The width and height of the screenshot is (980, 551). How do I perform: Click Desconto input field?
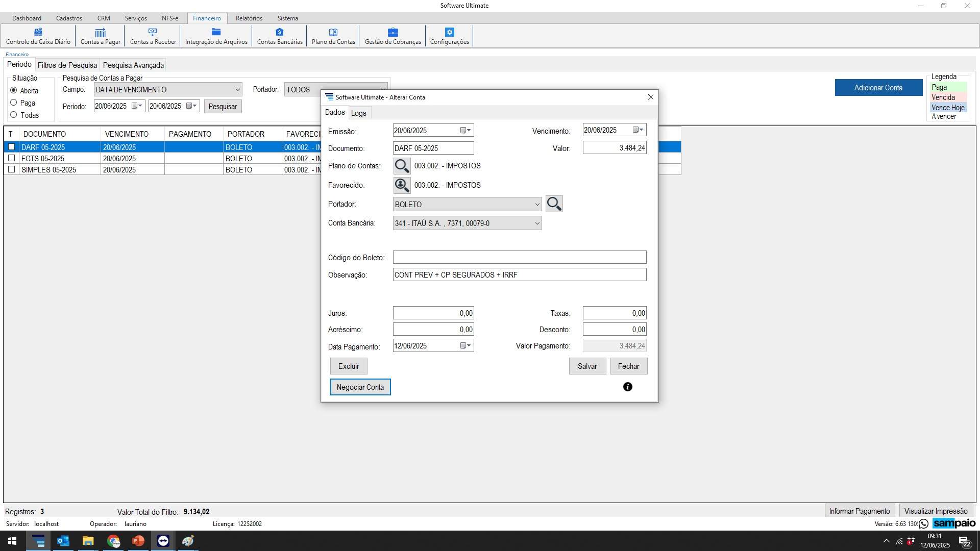point(615,330)
